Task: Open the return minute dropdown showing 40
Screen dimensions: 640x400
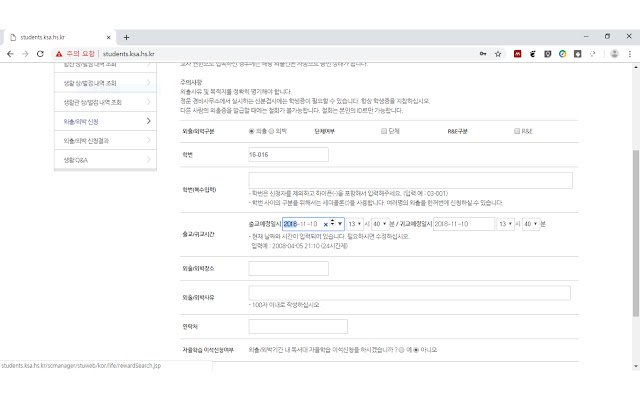Action: coord(531,224)
